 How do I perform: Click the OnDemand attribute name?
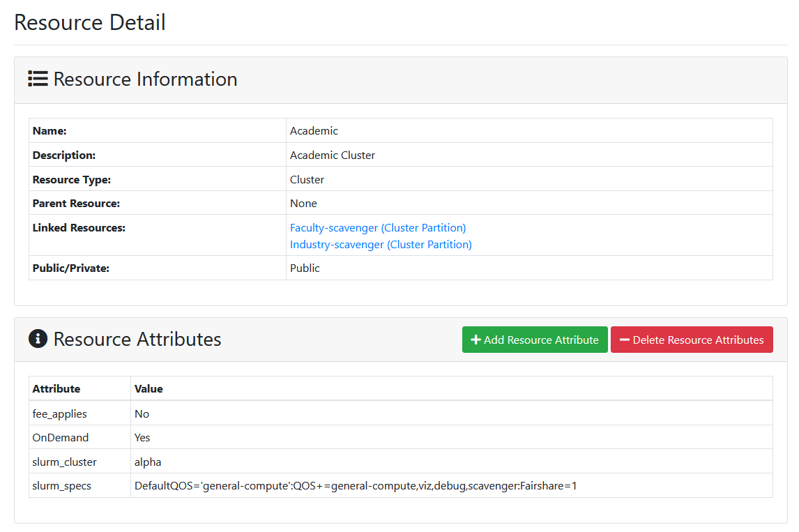pyautogui.click(x=60, y=438)
